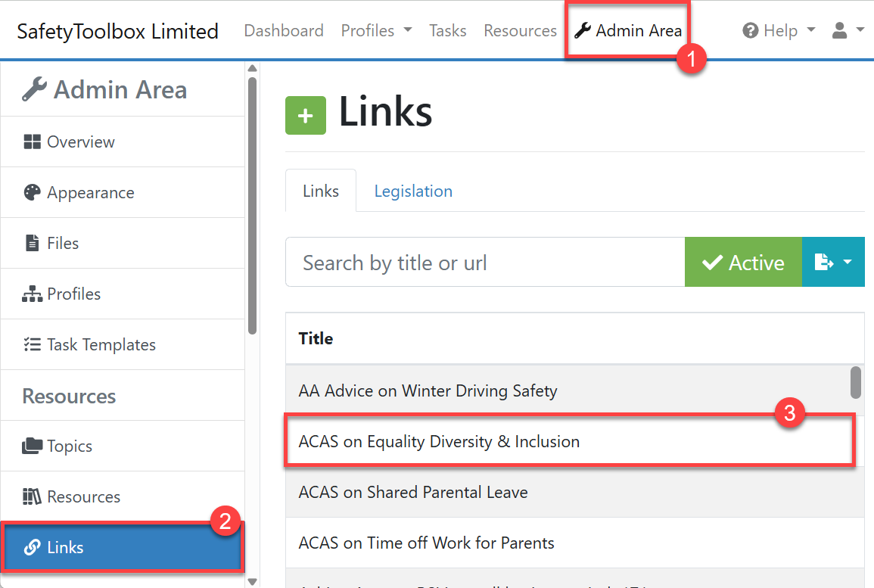Go to the Dashboard page

click(x=284, y=31)
